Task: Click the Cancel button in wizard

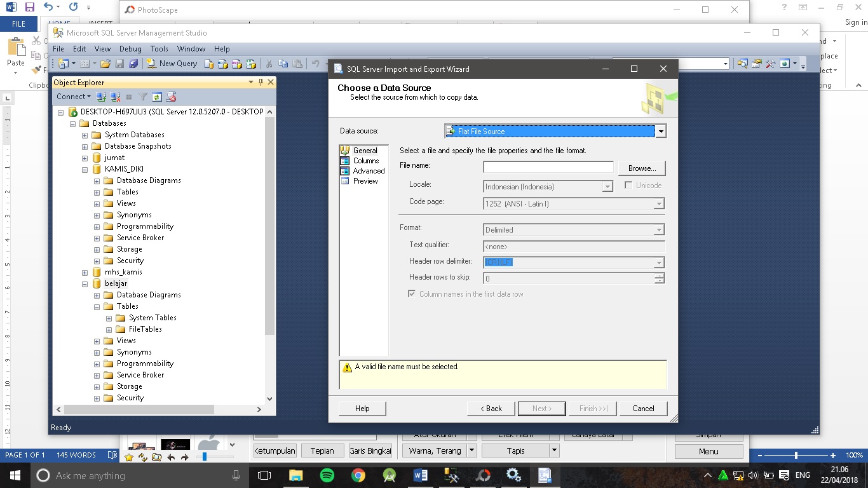Action: point(643,409)
